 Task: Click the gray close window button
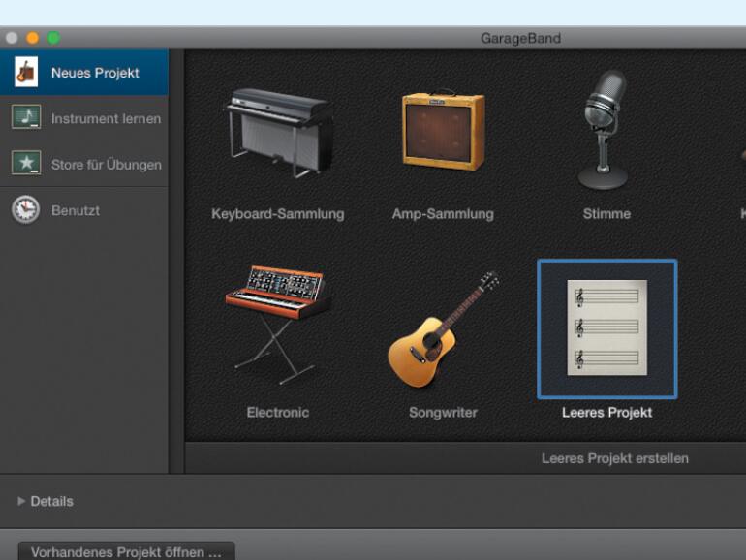click(12, 38)
